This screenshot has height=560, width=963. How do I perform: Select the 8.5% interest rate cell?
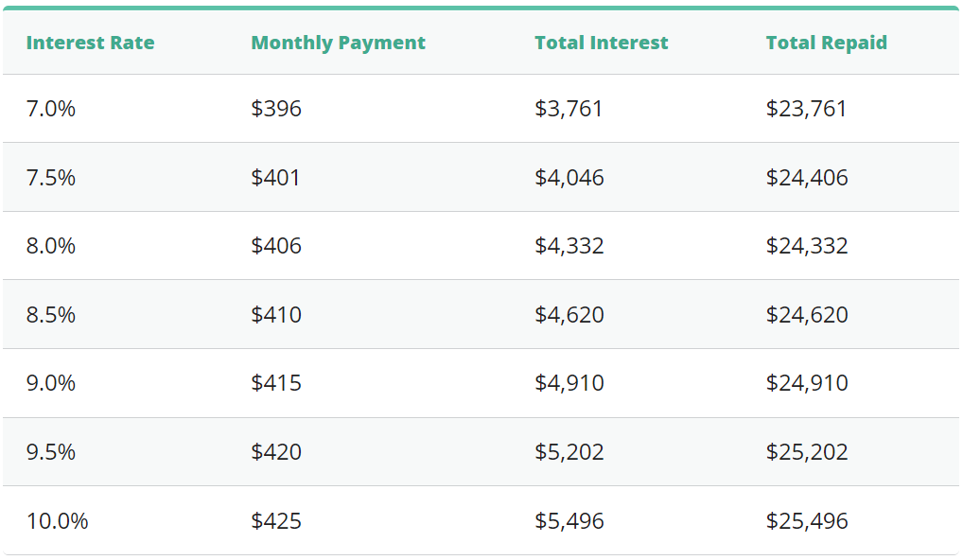tap(51, 315)
